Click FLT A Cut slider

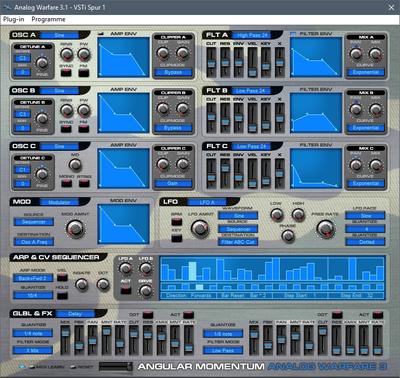click(211, 62)
